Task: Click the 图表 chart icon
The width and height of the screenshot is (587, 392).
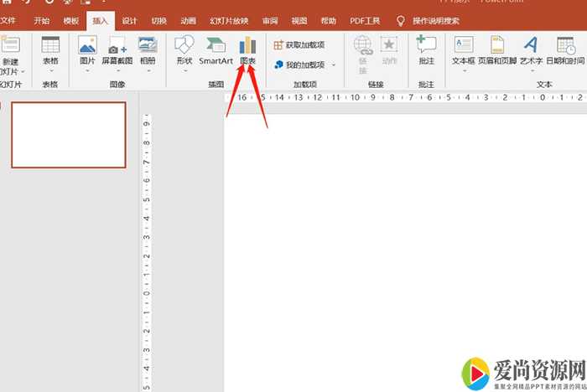Action: tap(247, 49)
